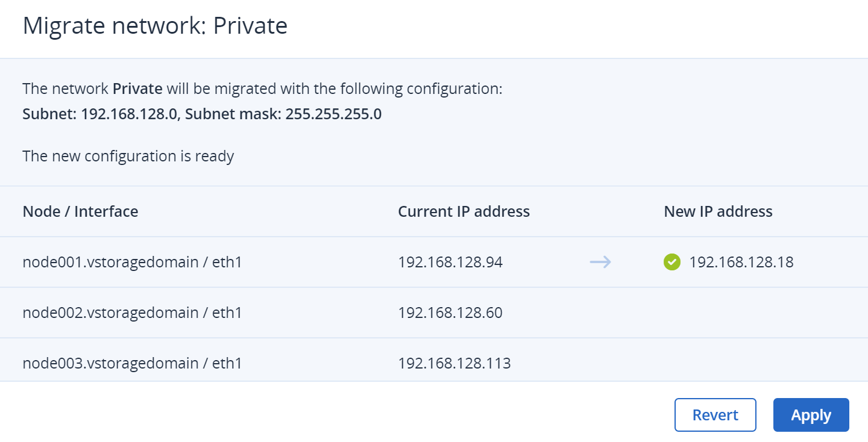The image size is (868, 442).
Task: Click the Node / Interface column header
Action: (x=80, y=211)
